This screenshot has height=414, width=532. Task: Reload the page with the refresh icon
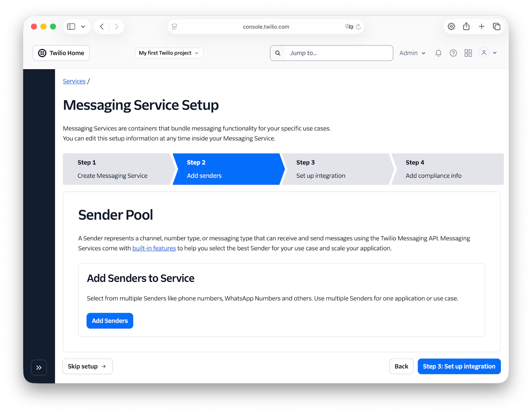point(358,27)
